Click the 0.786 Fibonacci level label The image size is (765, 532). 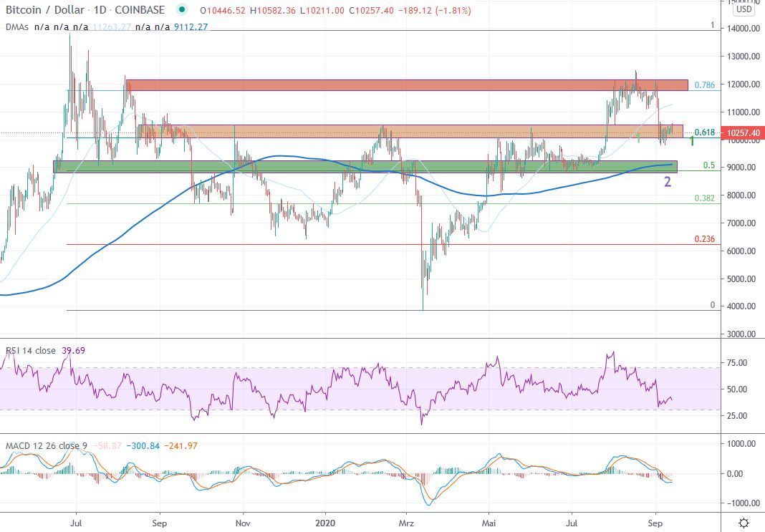click(x=706, y=84)
